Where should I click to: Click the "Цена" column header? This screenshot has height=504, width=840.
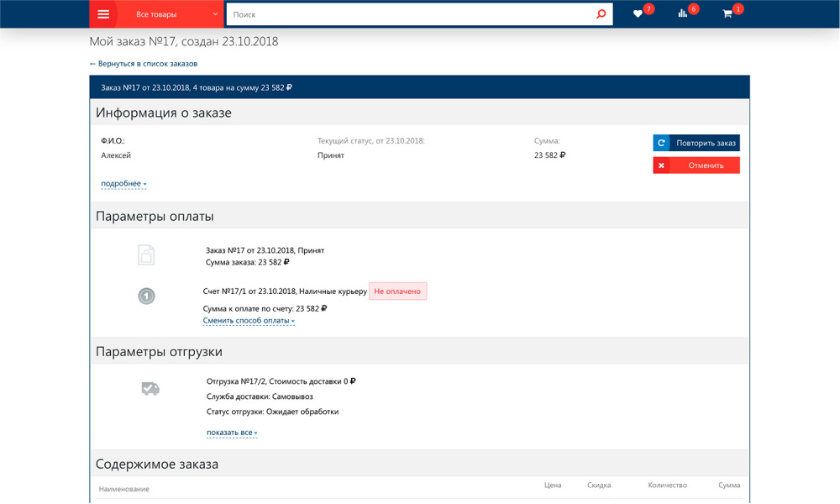(x=552, y=486)
